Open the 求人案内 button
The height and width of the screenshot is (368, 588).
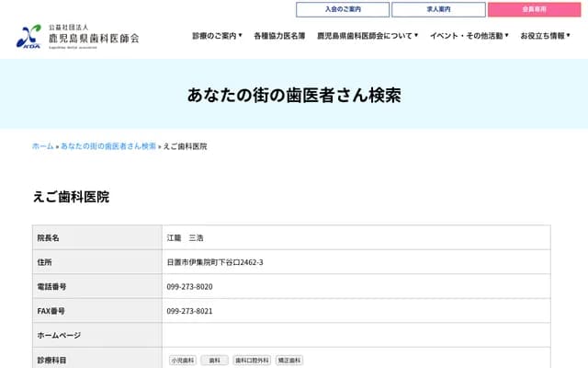[x=438, y=9]
